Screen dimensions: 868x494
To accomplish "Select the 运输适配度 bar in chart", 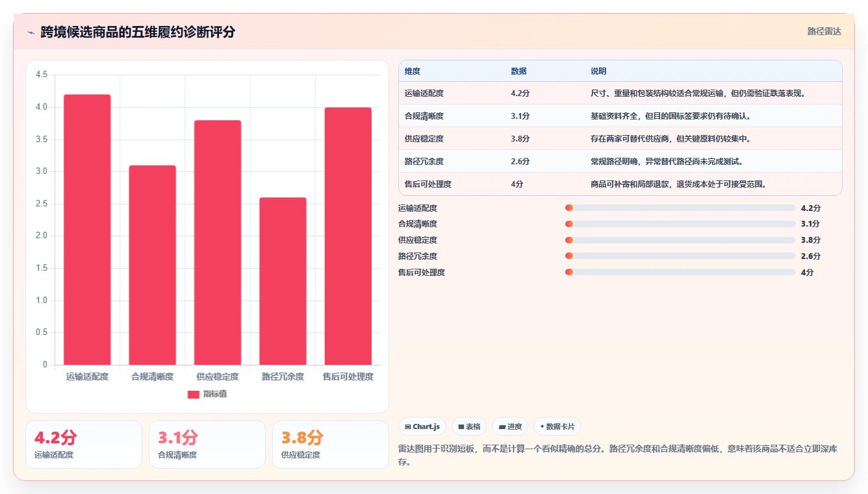I will tap(87, 230).
